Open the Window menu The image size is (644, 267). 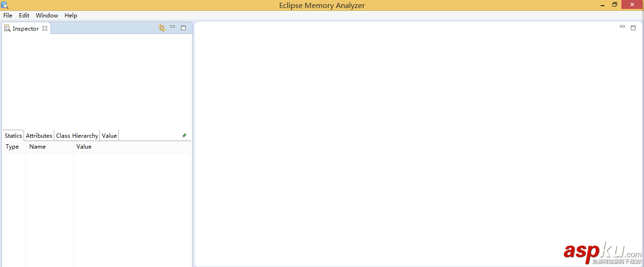coord(47,15)
